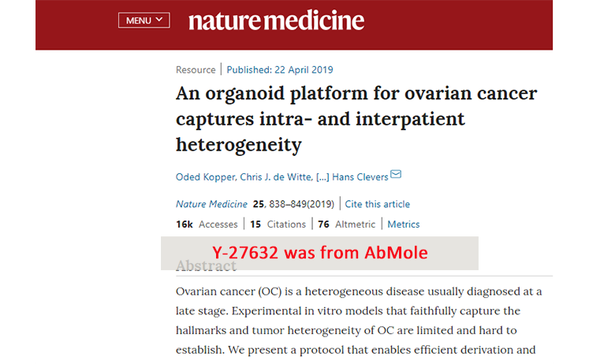This screenshot has width=589, height=364.
Task: Go to the nature medicine logo homepage
Action: 276,21
